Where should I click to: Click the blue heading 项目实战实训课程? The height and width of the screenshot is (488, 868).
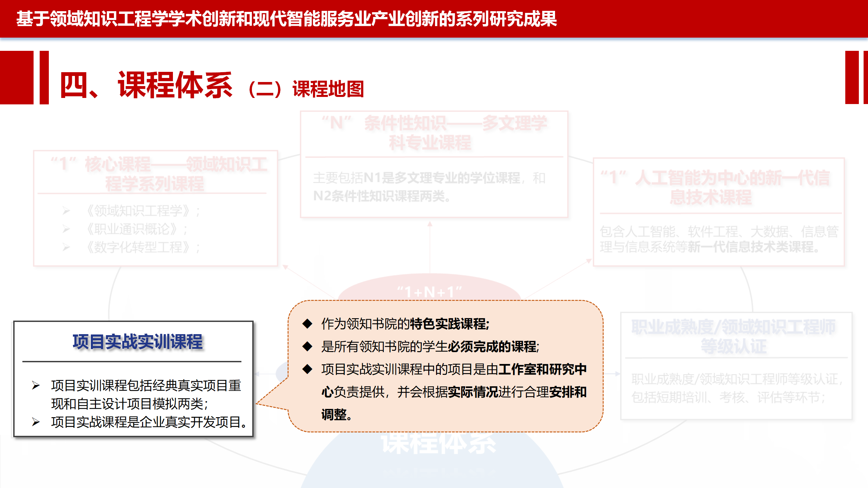(x=137, y=341)
